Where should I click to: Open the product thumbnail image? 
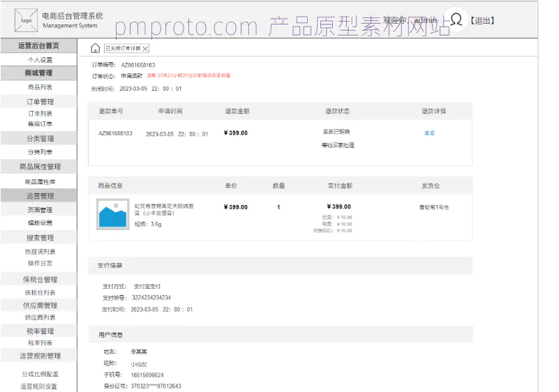(x=112, y=214)
